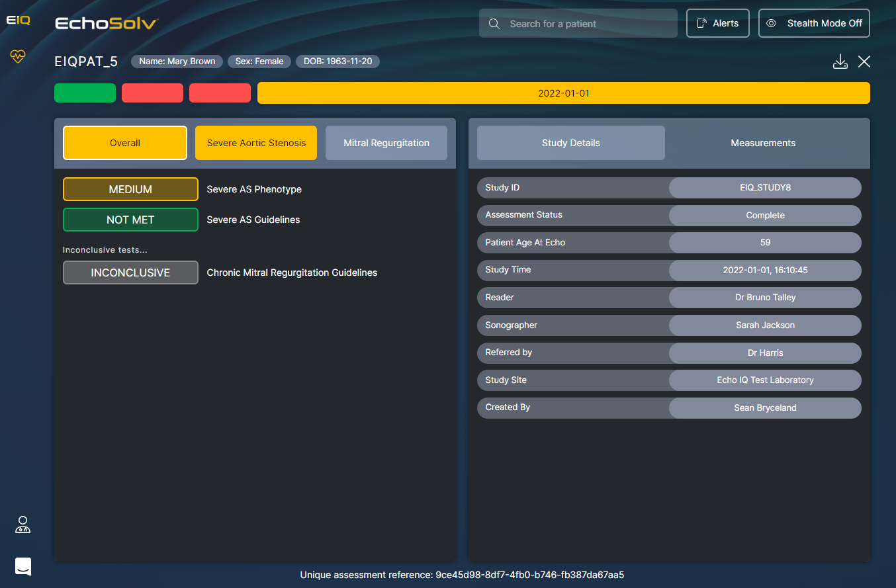Select the 2022-01-01 study bar
The width and height of the screenshot is (896, 588).
coord(563,93)
